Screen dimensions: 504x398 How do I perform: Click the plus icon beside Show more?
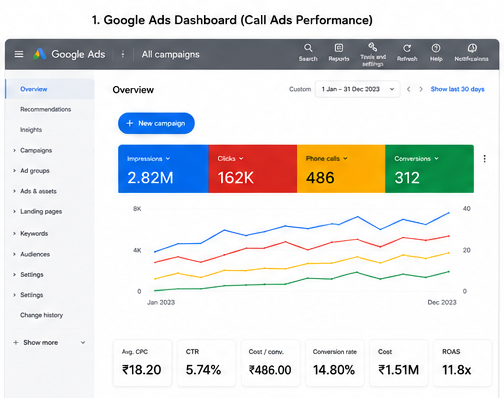tap(16, 342)
